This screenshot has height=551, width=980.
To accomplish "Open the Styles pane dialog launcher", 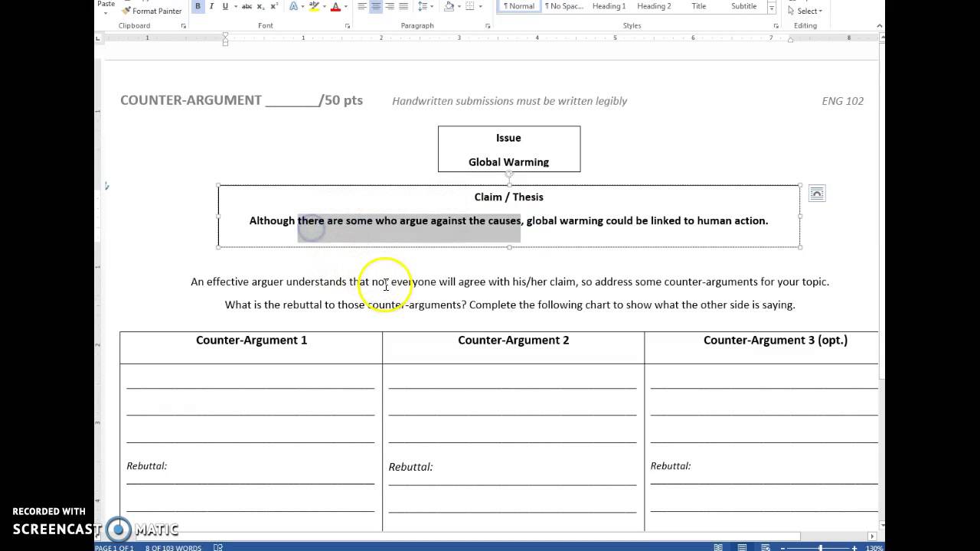I will (x=776, y=26).
